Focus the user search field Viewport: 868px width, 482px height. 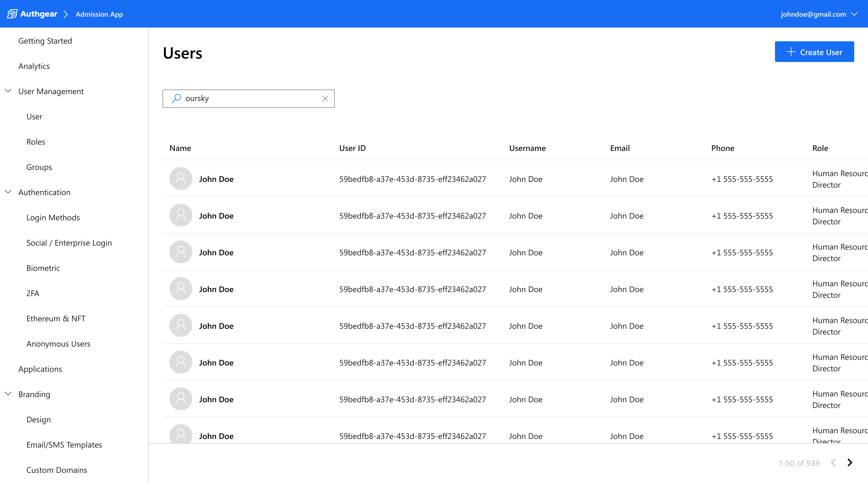click(248, 98)
